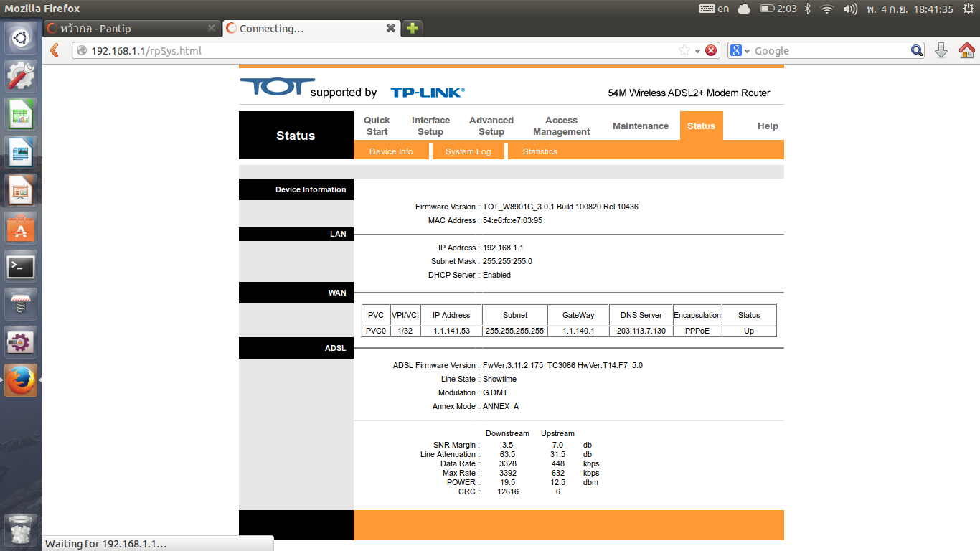Select the Status menu tab
The height and width of the screenshot is (551, 980).
[x=701, y=126]
